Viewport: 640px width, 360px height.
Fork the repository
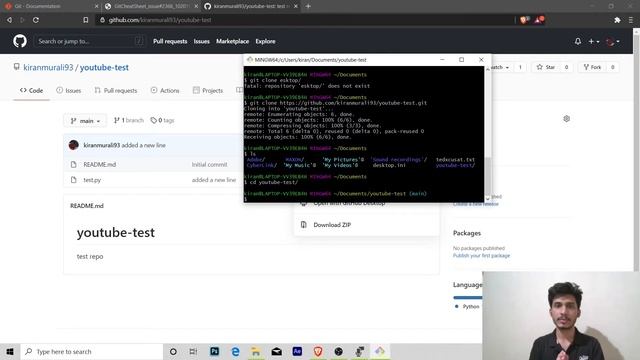coord(592,67)
